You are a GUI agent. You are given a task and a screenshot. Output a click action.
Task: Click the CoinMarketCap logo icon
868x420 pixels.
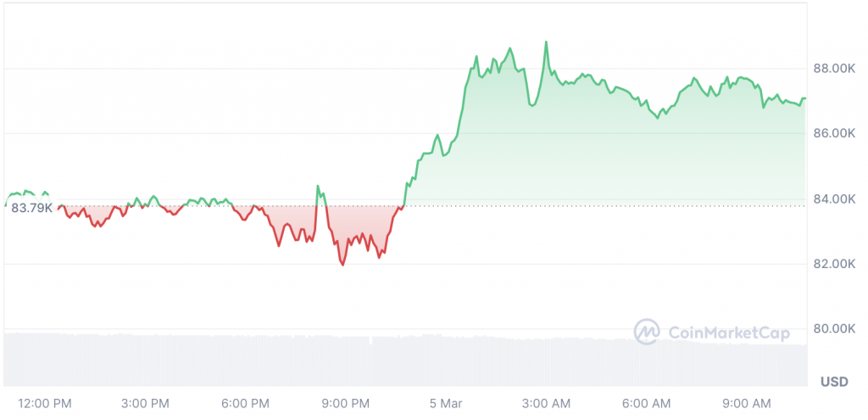pyautogui.click(x=648, y=331)
